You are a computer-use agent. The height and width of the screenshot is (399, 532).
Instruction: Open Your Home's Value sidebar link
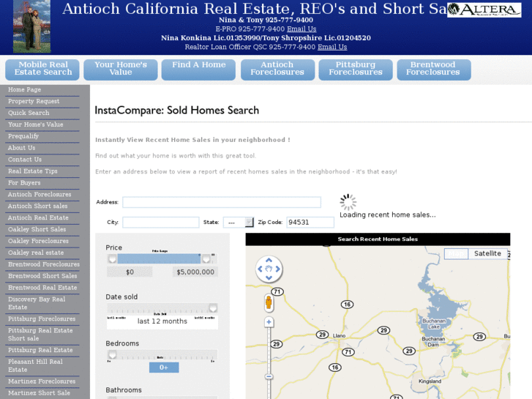[x=36, y=124]
